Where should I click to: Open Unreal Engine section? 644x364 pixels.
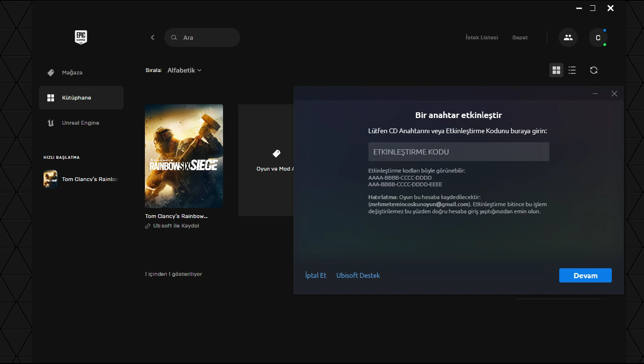click(x=81, y=123)
